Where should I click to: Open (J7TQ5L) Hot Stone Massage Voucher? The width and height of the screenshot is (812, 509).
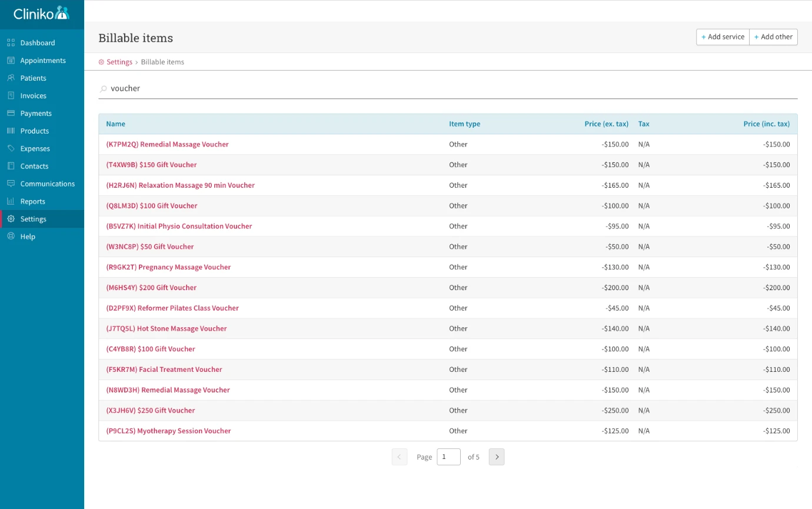[166, 328]
